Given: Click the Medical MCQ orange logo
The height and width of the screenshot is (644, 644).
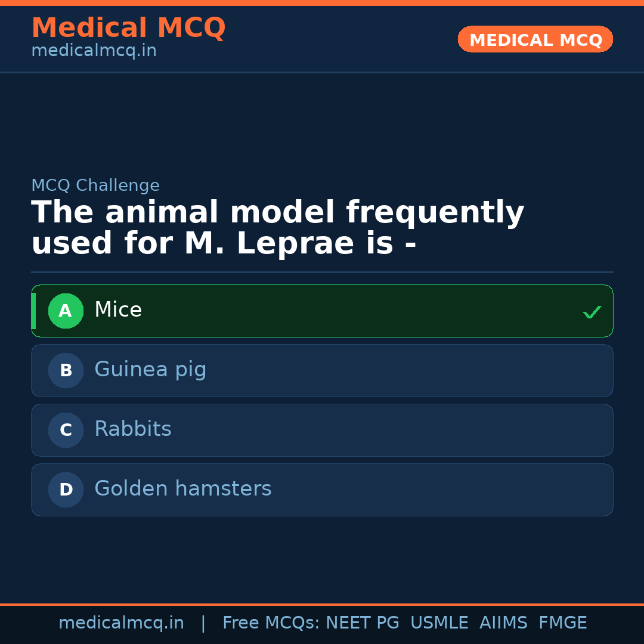Looking at the screenshot, I should (x=128, y=27).
